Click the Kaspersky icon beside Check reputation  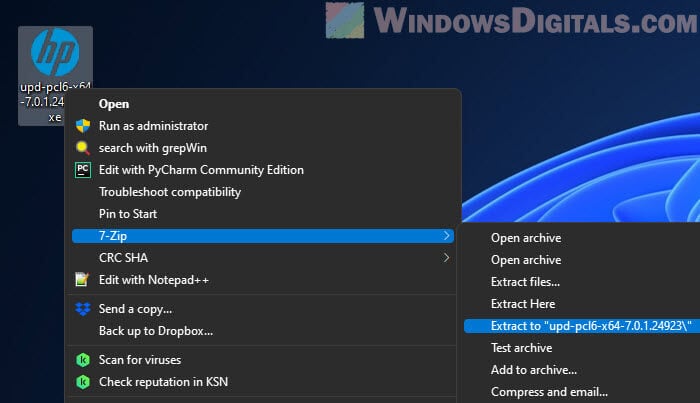(83, 382)
